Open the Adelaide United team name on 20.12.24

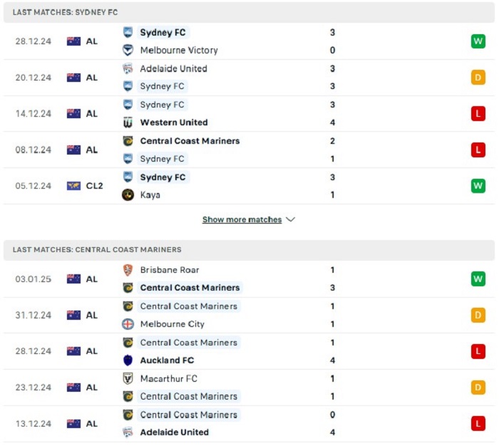174,68
